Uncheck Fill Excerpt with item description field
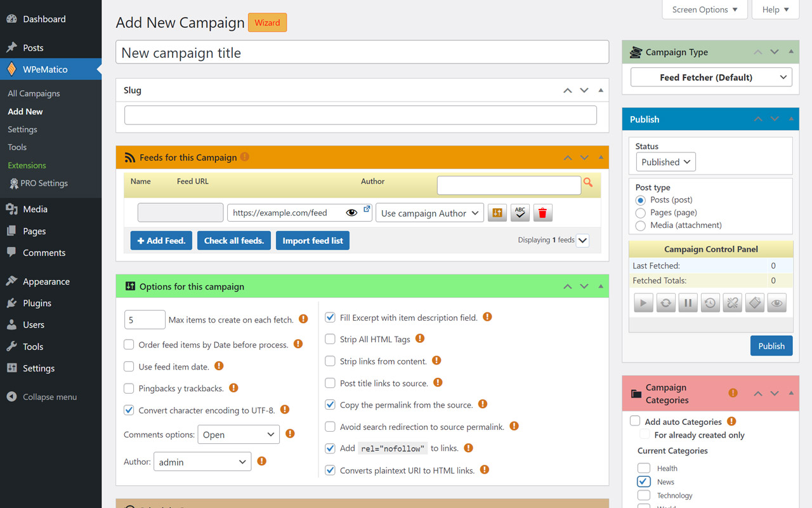Screen dimensions: 812x508 [330, 317]
